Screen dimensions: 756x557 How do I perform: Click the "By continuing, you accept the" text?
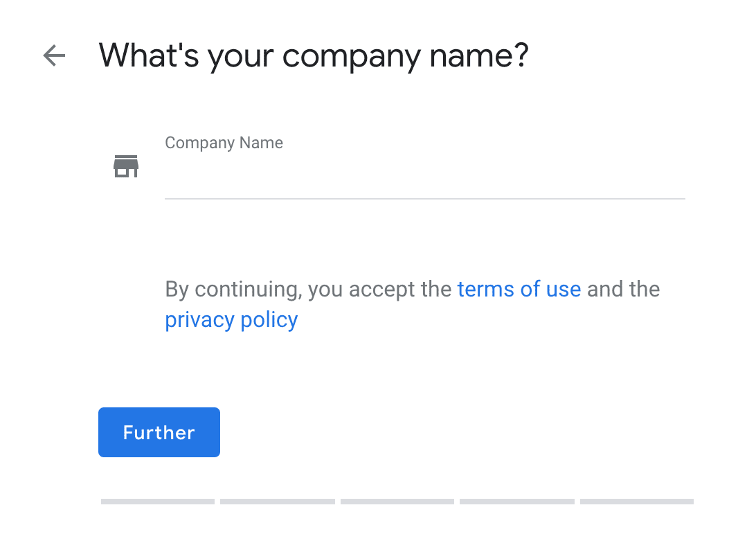pos(308,289)
